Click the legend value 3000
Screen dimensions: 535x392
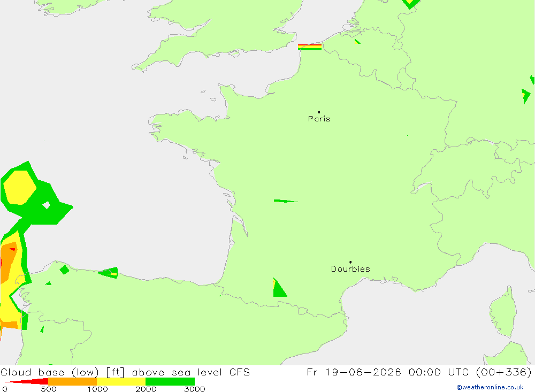[x=195, y=389]
